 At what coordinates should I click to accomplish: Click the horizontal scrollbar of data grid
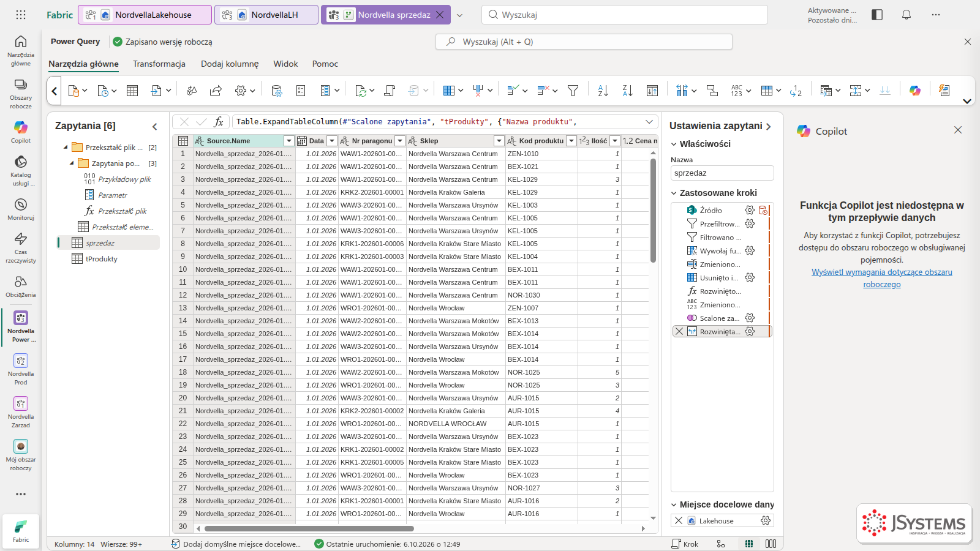(x=309, y=528)
